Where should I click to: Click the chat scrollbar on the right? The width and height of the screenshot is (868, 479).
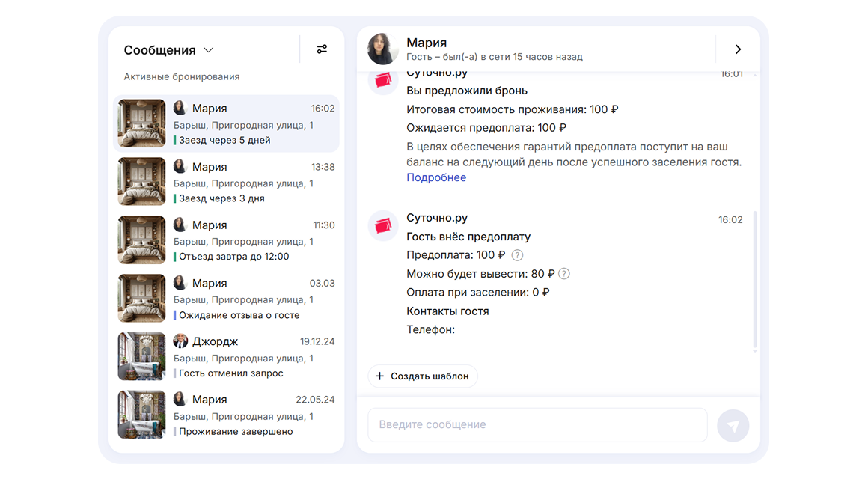[x=754, y=281]
